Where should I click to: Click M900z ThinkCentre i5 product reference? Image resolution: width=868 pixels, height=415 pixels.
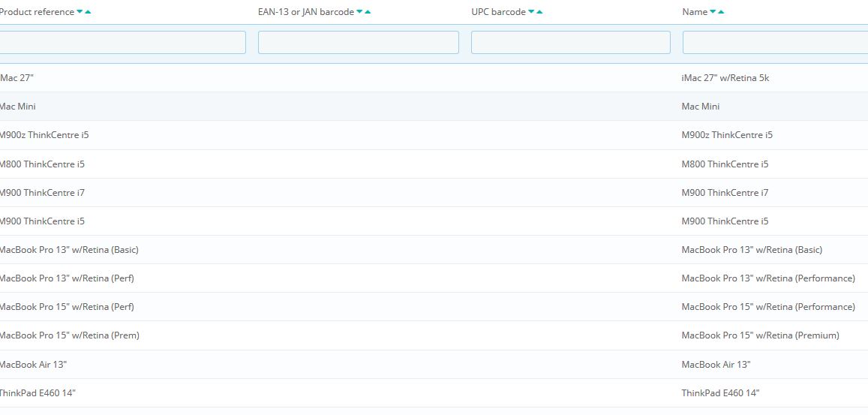pos(44,135)
